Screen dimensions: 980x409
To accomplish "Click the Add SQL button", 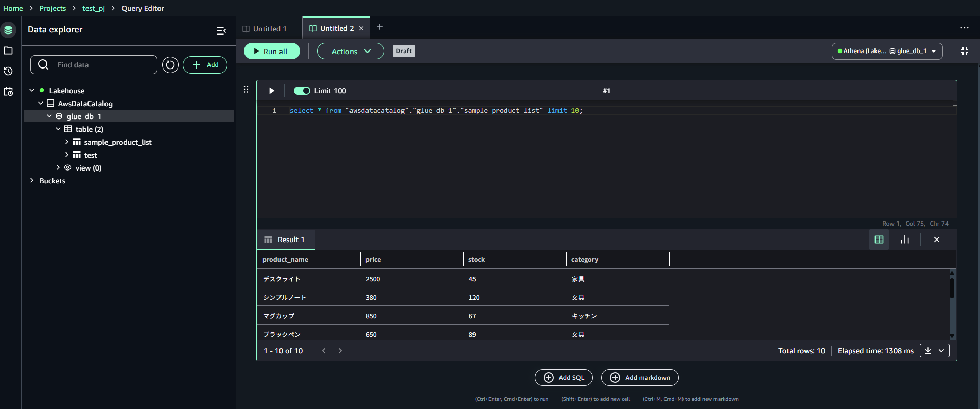I will 564,378.
